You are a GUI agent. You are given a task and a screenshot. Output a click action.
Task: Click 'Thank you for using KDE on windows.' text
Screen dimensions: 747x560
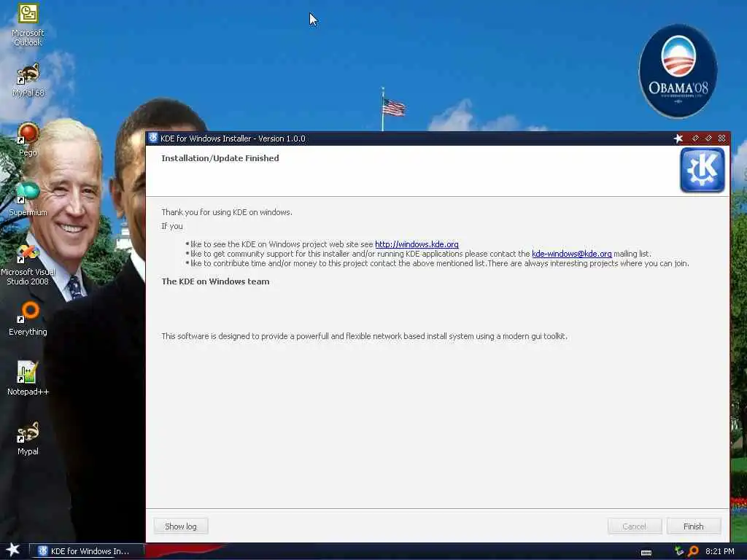227,212
